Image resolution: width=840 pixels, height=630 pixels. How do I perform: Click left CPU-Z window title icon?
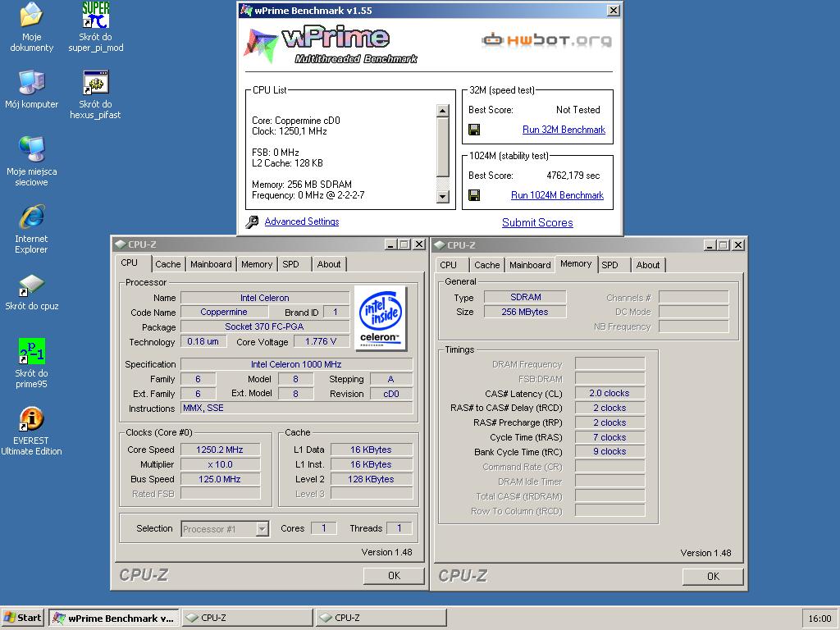[x=120, y=244]
